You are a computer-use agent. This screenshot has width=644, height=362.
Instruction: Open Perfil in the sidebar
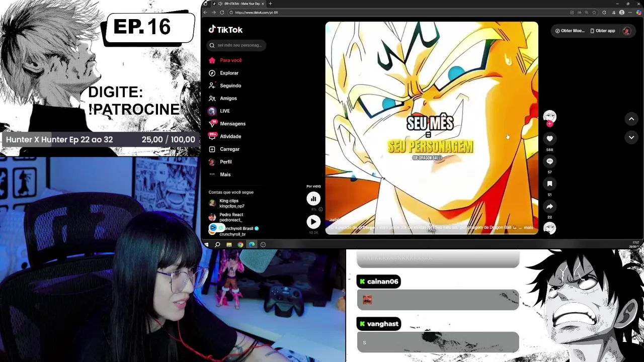tap(226, 162)
